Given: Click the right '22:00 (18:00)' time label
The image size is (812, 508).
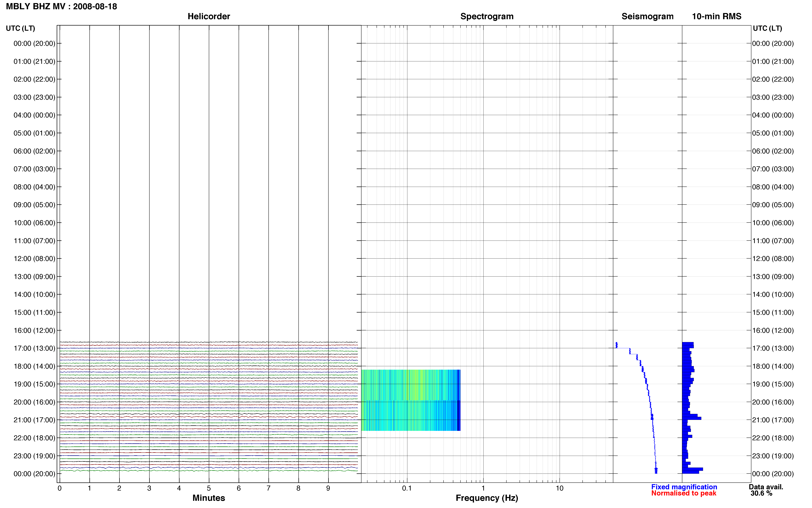Looking at the screenshot, I should [773, 438].
